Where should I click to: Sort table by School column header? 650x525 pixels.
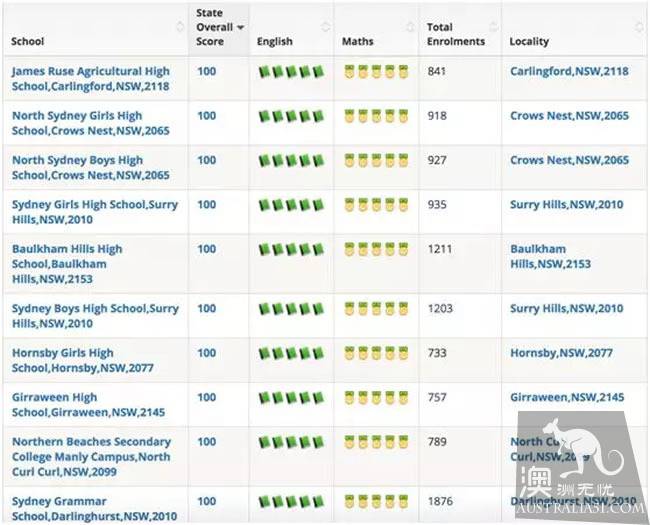(96, 29)
